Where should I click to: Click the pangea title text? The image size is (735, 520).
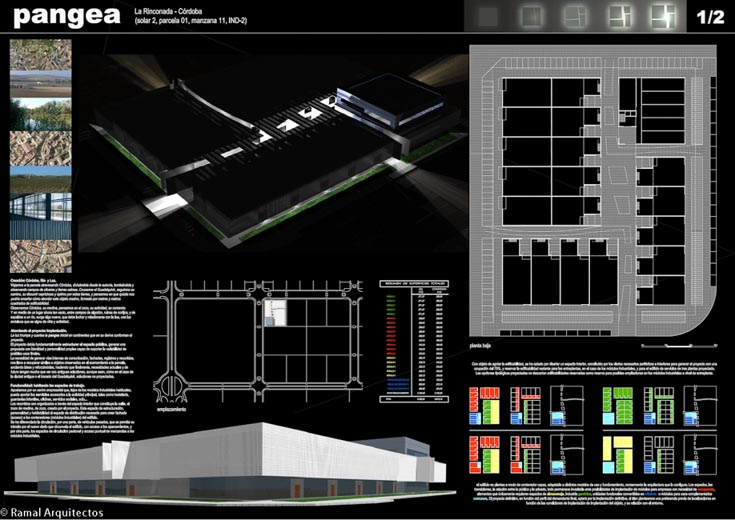68,15
